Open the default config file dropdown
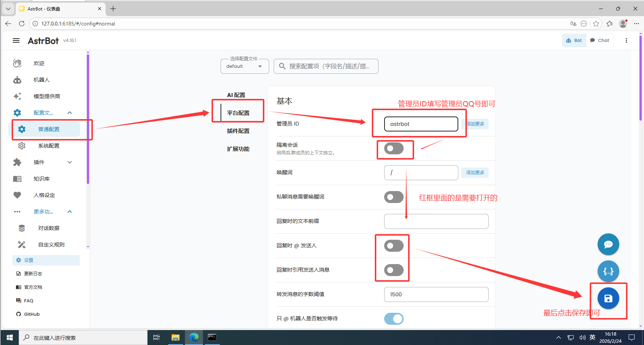Image resolution: width=644 pixels, height=345 pixels. [x=245, y=66]
